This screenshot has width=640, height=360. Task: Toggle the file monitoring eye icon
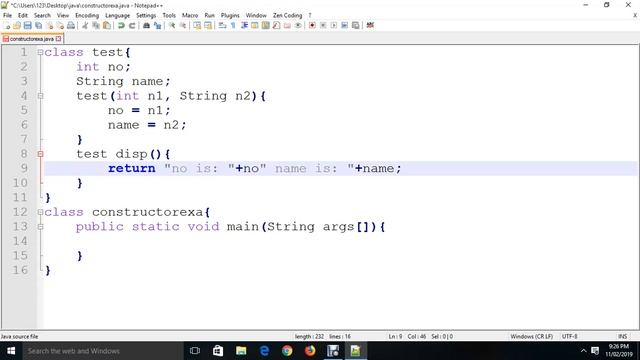coord(298,25)
